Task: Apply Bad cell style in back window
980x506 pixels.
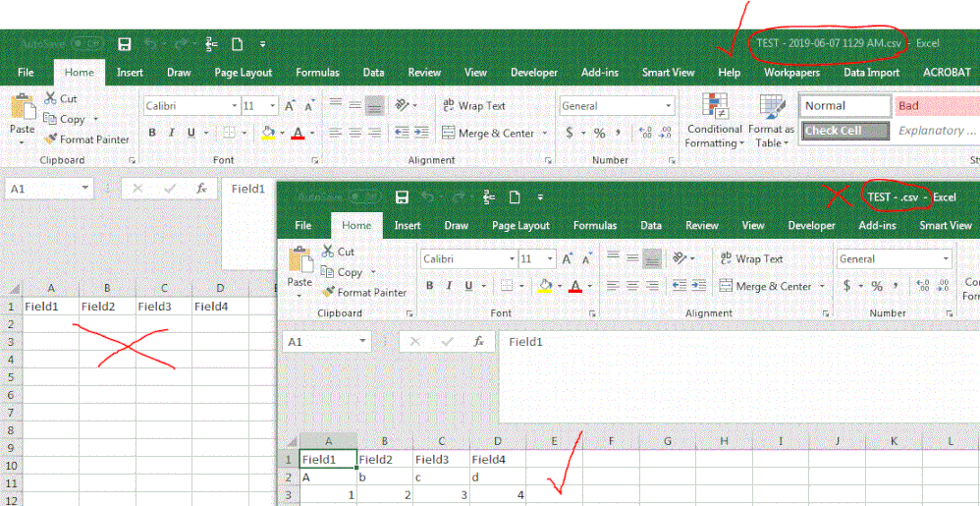Action: pyautogui.click(x=937, y=106)
